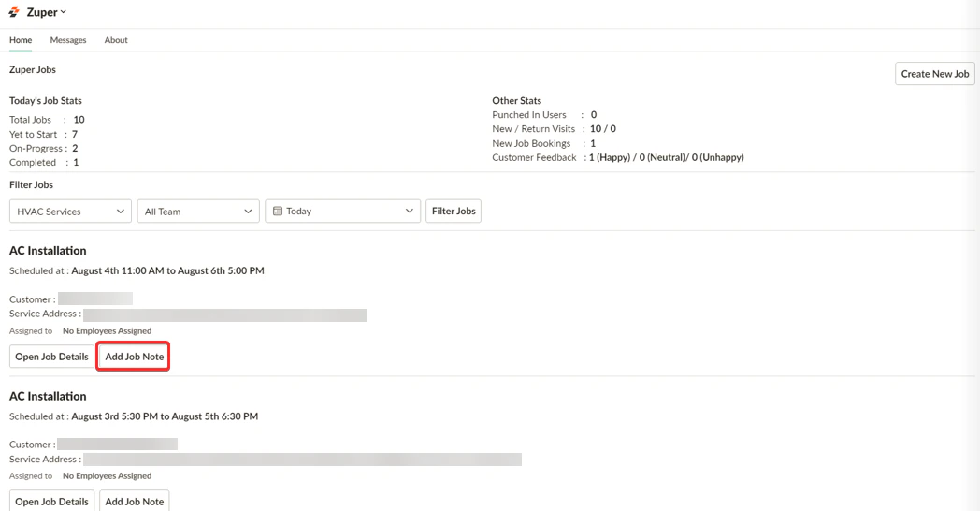Click the chevron arrow on Today dropdown
This screenshot has width=980, height=511.
[x=410, y=212]
